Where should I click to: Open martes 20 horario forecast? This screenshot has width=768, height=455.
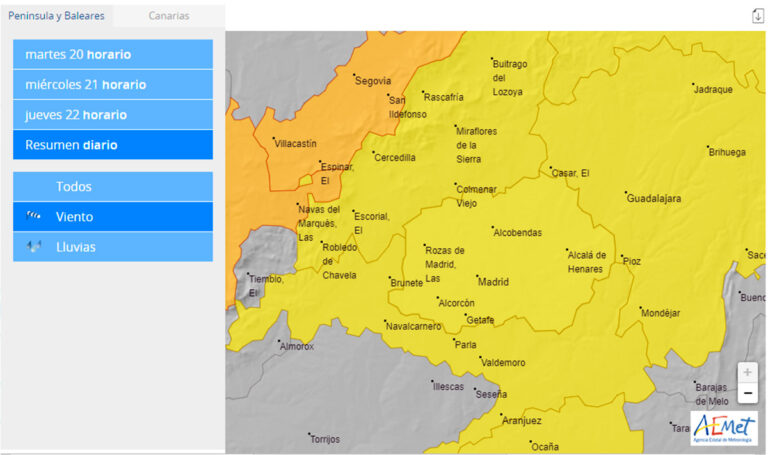(x=113, y=54)
